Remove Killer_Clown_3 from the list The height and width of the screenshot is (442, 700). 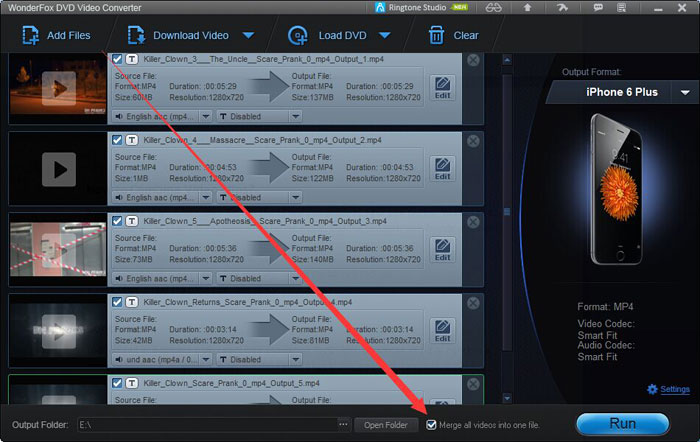point(473,60)
